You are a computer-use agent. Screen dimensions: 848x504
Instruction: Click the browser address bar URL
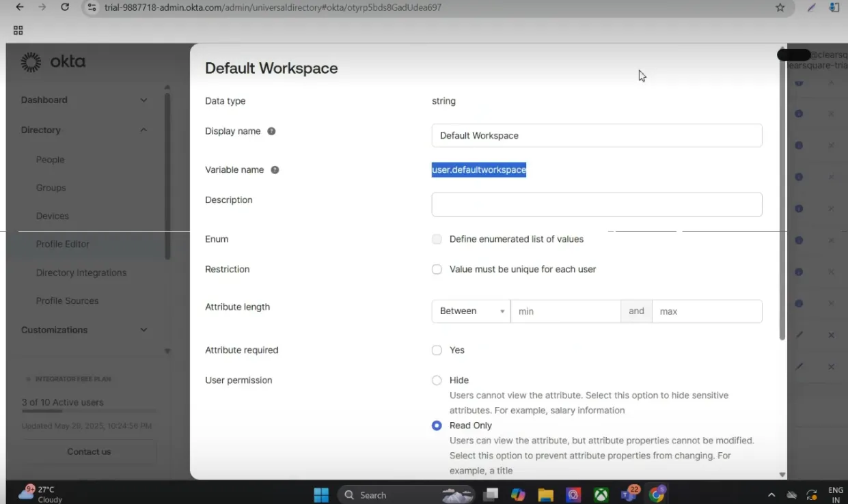coord(273,8)
